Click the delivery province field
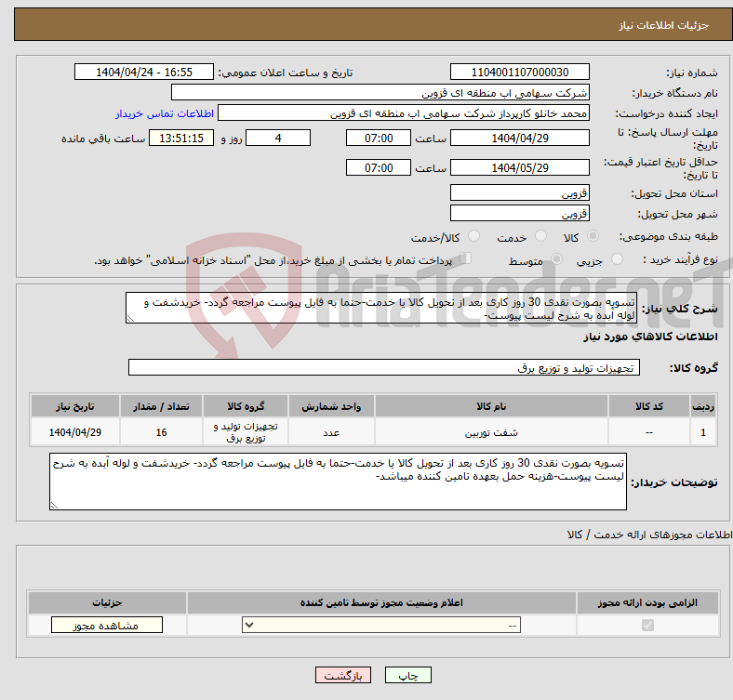Viewport: 733px width, 700px height. (x=519, y=192)
